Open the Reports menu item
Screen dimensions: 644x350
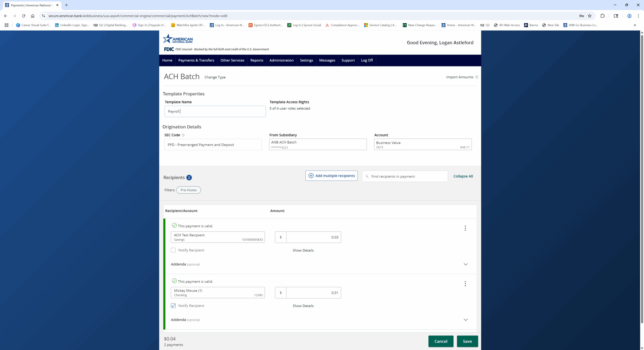(257, 60)
